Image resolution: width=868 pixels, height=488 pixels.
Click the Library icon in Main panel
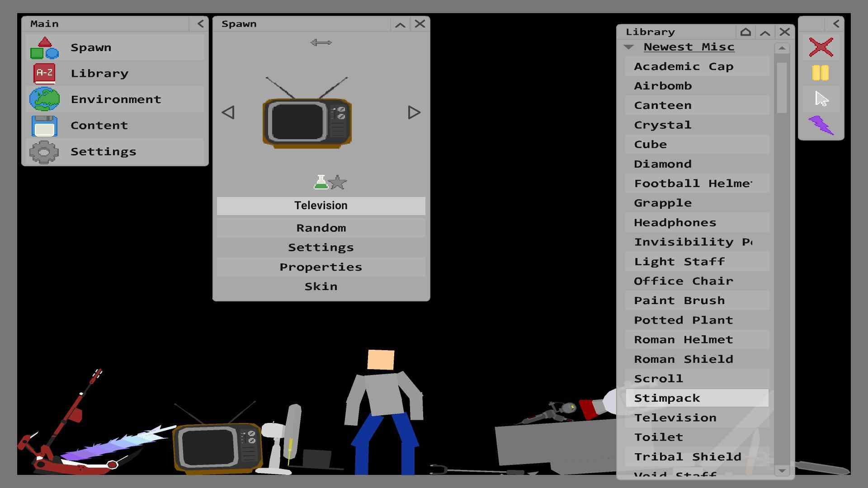tap(45, 73)
